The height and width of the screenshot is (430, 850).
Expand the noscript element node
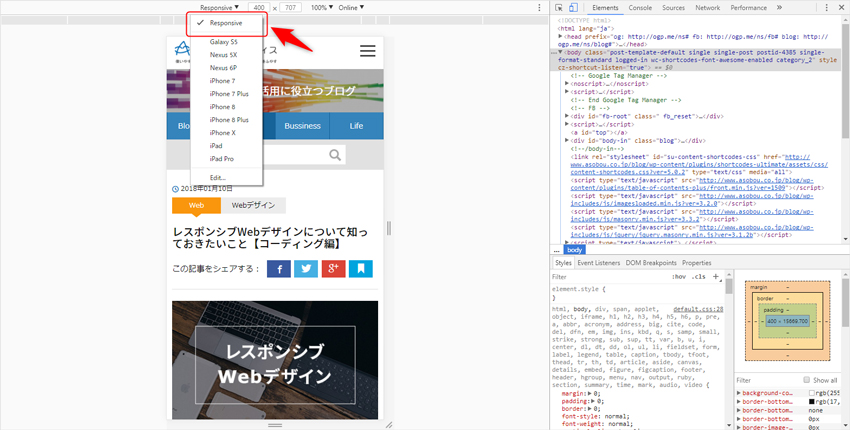click(x=567, y=84)
